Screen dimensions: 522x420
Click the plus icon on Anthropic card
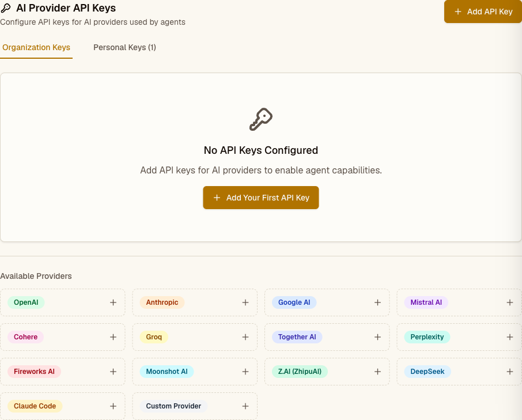point(245,302)
